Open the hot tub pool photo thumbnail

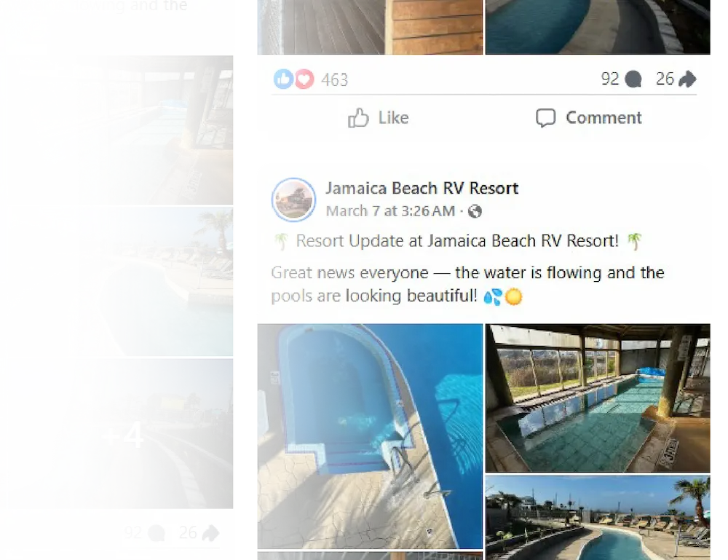pos(370,436)
